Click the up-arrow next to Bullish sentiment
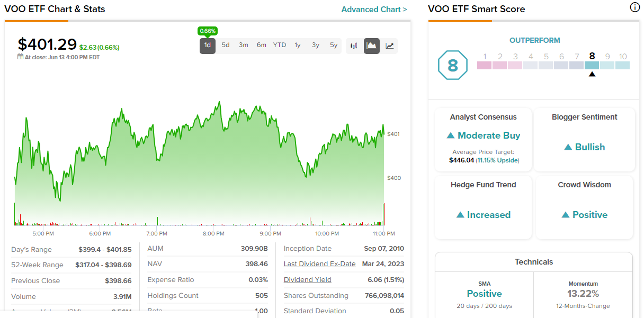 click(x=569, y=147)
